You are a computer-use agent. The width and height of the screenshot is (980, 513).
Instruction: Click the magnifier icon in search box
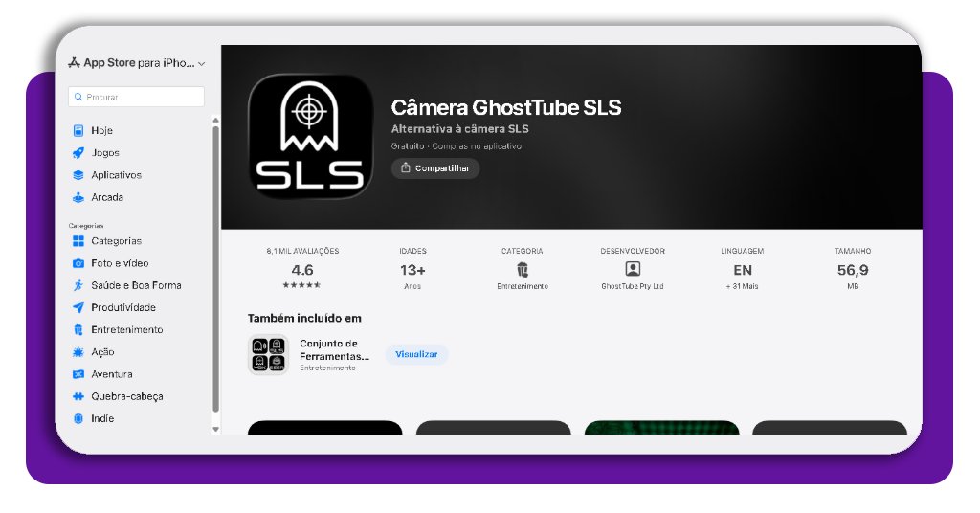click(78, 97)
